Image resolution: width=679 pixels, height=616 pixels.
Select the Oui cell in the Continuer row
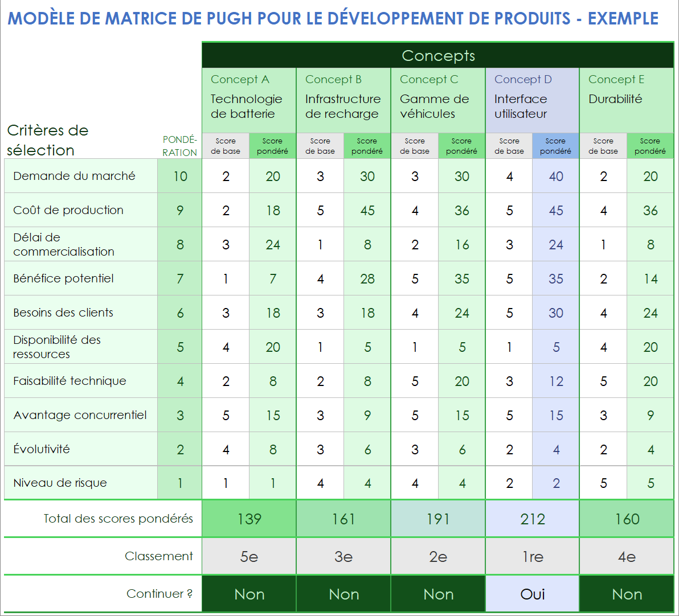[x=531, y=593]
